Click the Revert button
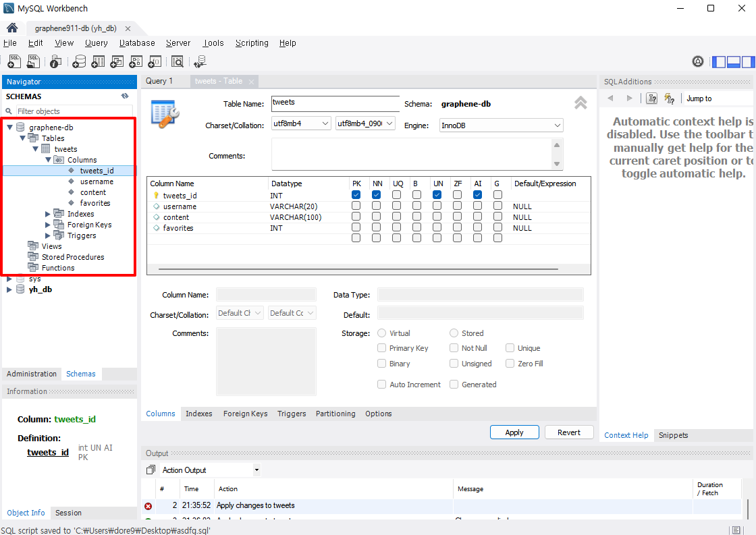756x535 pixels. pyautogui.click(x=569, y=432)
